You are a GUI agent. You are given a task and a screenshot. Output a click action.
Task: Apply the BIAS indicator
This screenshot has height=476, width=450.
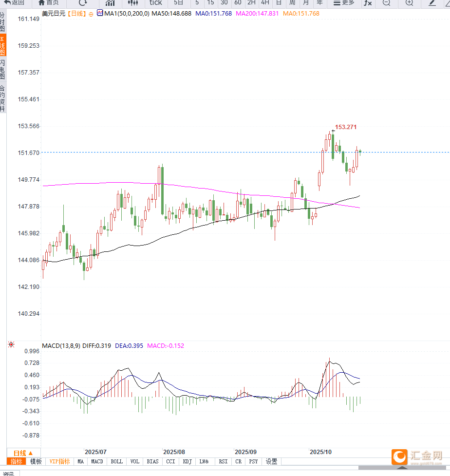point(152,461)
